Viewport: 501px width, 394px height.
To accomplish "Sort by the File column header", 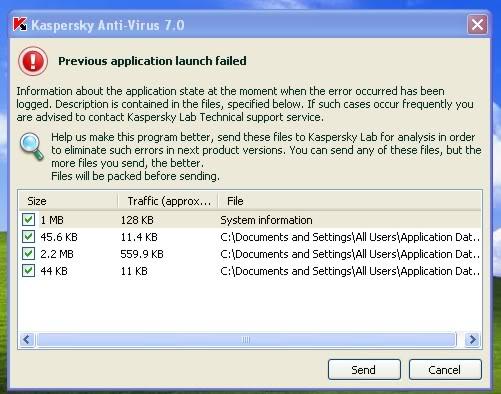I will [x=349, y=201].
